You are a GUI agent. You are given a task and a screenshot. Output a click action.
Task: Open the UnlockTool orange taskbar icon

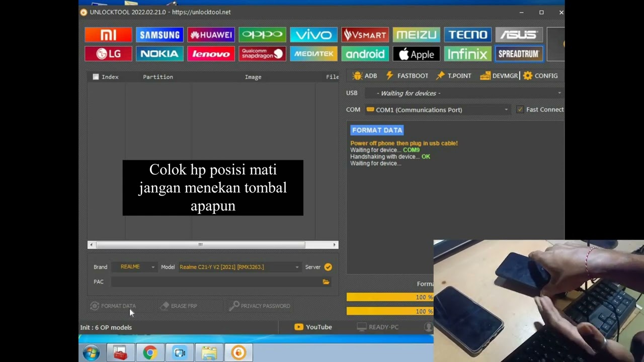[238, 353]
